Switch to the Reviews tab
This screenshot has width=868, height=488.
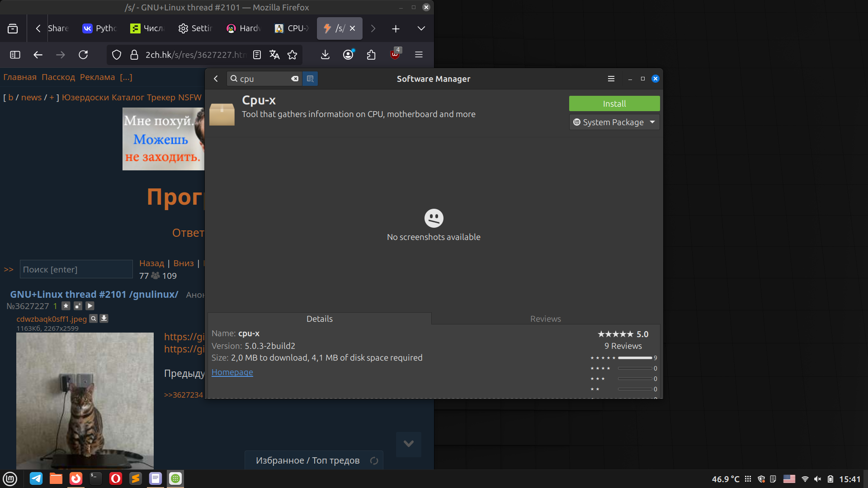(x=545, y=319)
